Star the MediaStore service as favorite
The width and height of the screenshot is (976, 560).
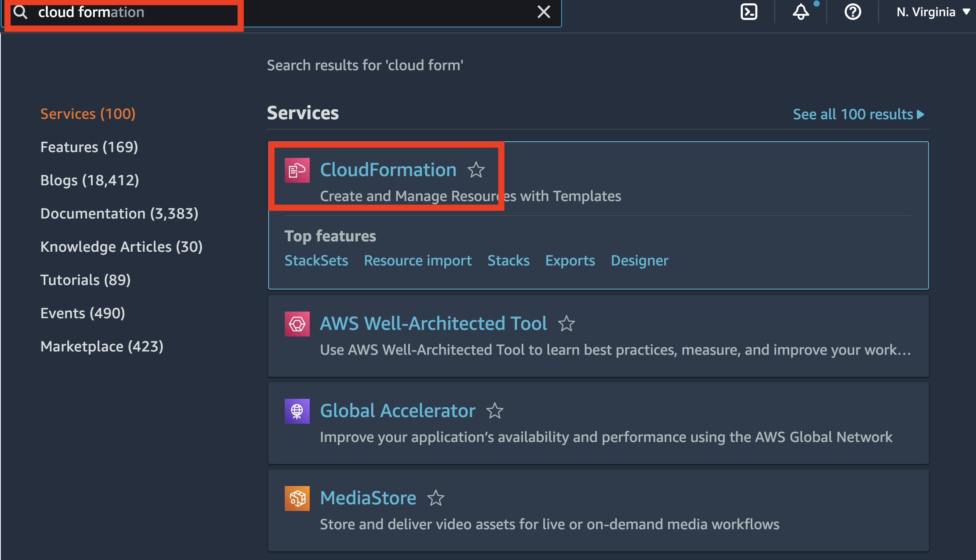[436, 498]
